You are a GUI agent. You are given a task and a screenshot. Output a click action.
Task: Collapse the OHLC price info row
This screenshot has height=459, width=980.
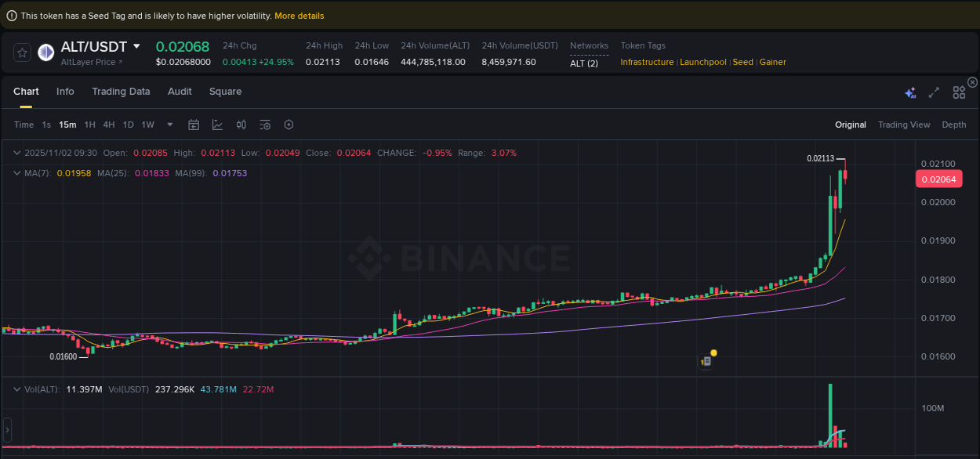pyautogui.click(x=16, y=153)
